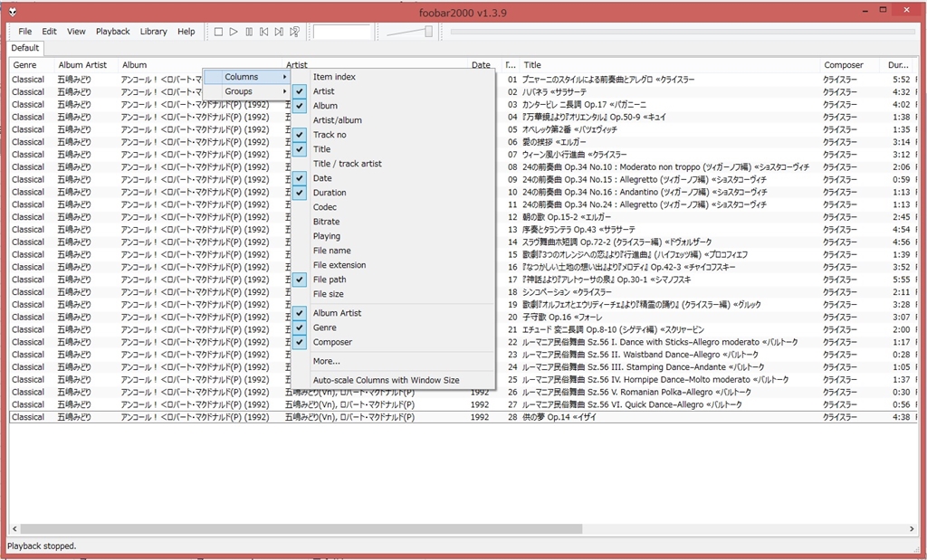Choose More... in columns menu

tap(393, 361)
